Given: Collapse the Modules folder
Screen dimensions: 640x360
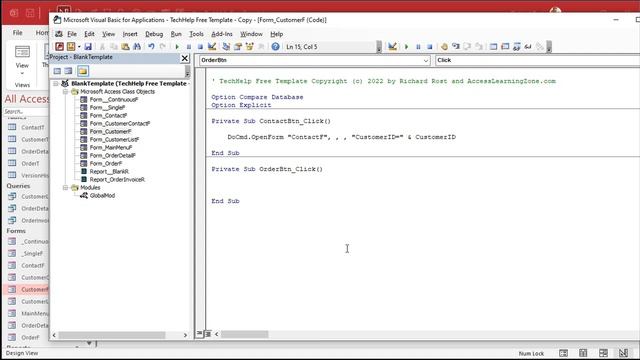Looking at the screenshot, I should pos(65,187).
